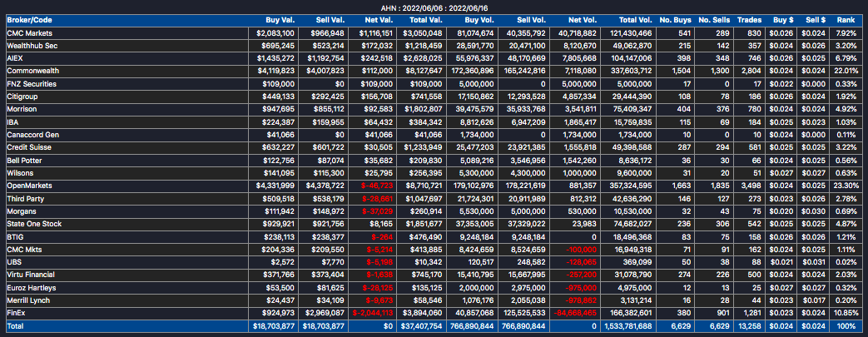Click Virtu Financial total volume 31,078,790

tap(634, 275)
